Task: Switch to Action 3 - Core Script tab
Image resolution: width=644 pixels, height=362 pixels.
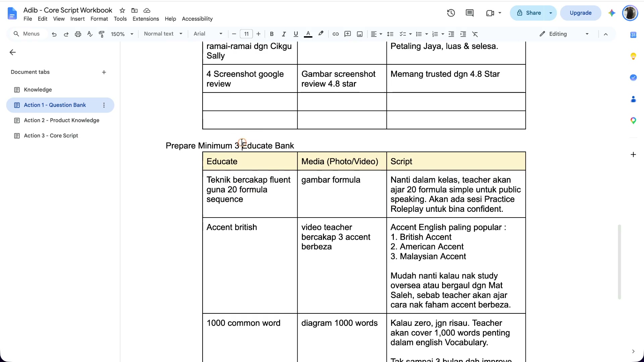Action: tap(60, 136)
